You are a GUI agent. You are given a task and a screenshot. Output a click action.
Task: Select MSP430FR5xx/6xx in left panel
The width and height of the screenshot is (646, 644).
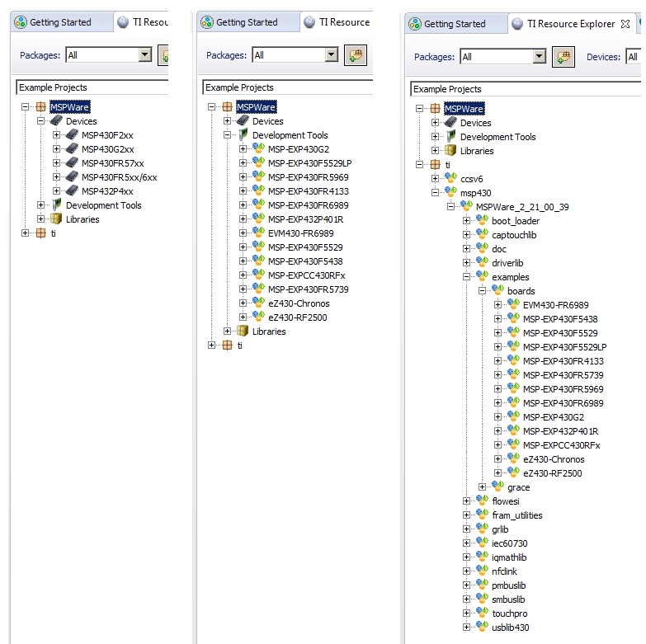120,177
